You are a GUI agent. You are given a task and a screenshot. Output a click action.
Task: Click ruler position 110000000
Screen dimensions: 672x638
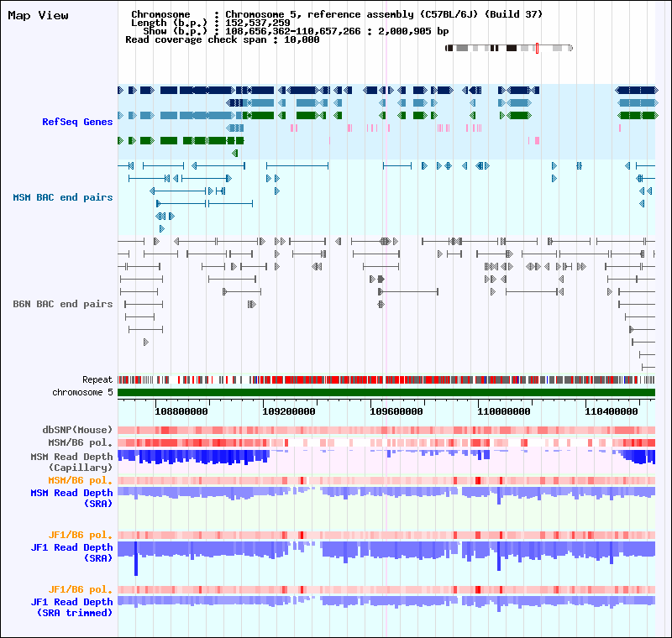pos(504,411)
